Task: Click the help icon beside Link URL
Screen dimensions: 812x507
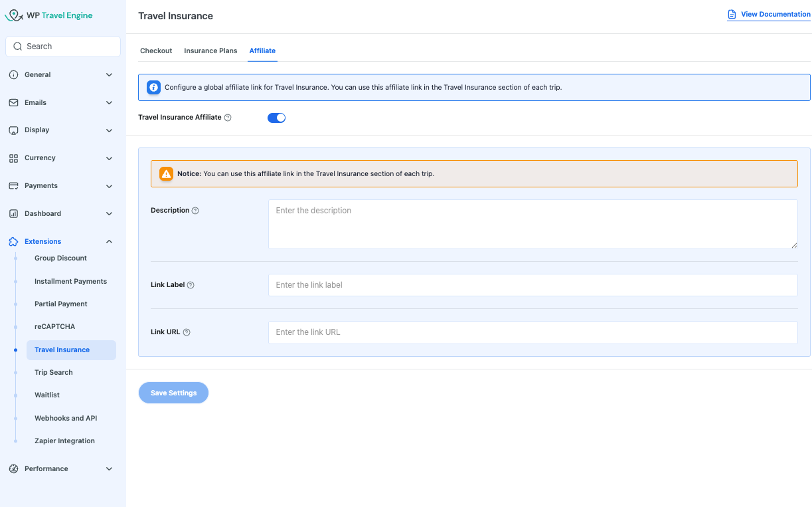Action: pyautogui.click(x=187, y=332)
